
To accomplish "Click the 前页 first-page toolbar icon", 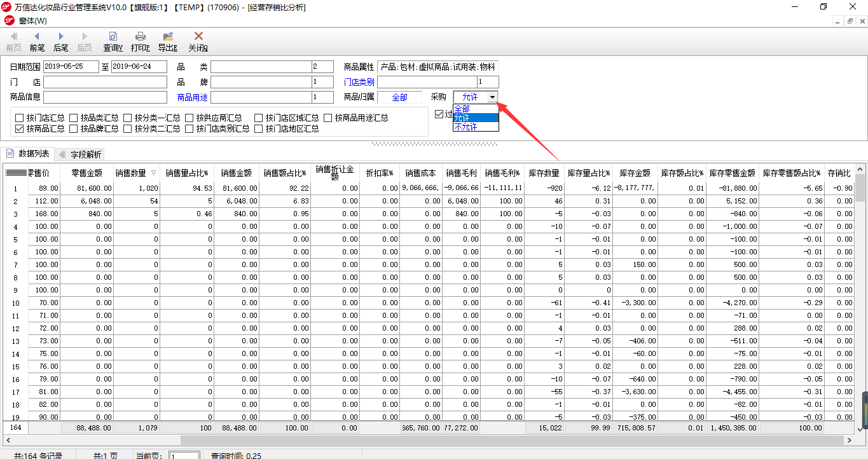I will [x=13, y=37].
